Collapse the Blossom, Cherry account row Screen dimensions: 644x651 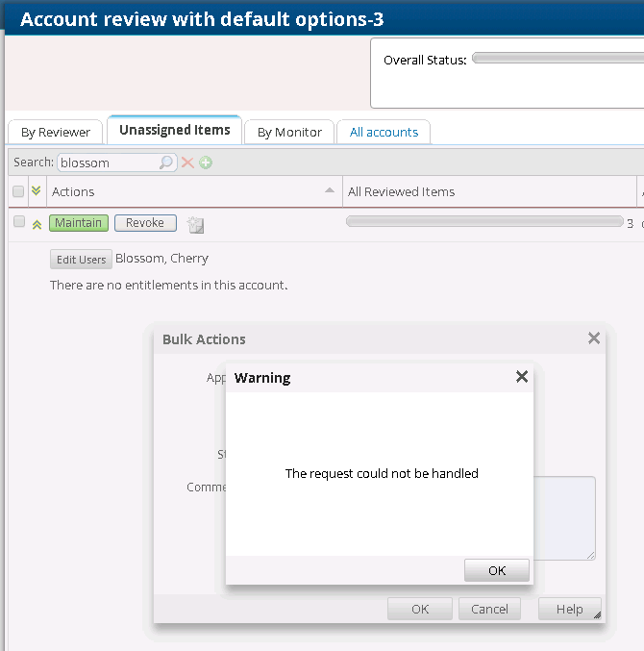click(37, 224)
